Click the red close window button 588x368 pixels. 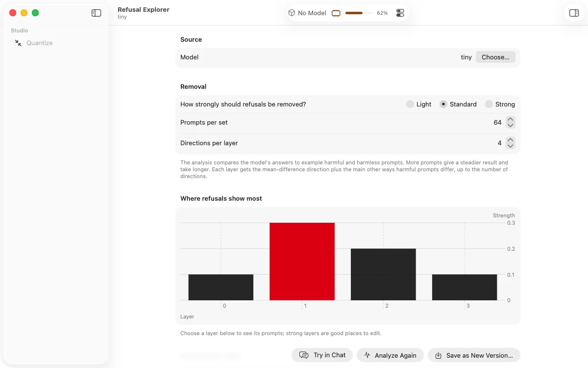tap(13, 13)
